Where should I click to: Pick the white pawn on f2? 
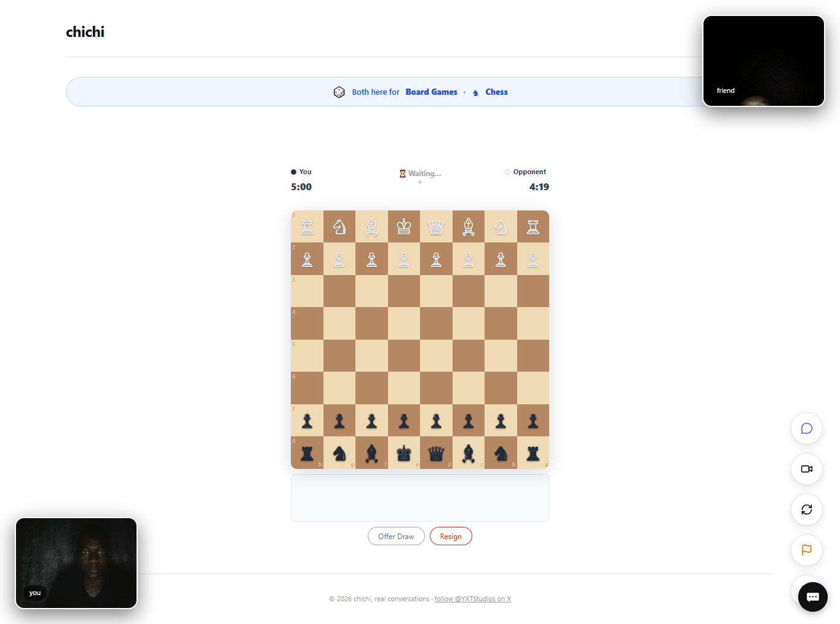371,260
